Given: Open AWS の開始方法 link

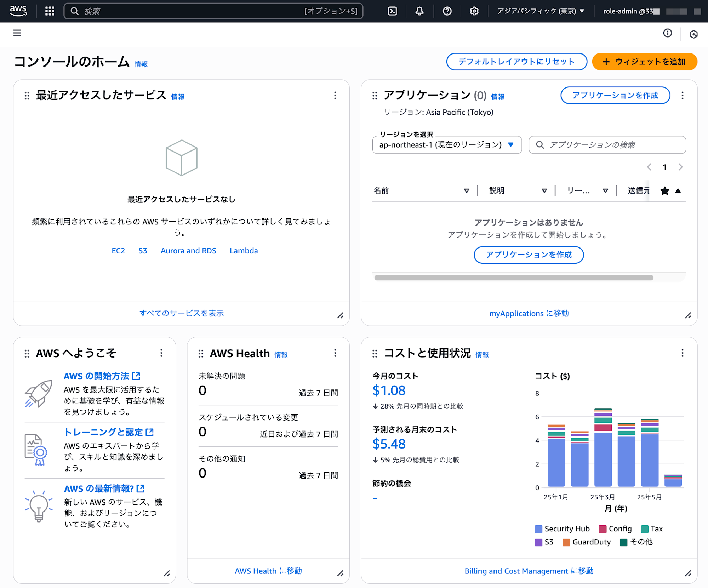Looking at the screenshot, I should tap(102, 376).
